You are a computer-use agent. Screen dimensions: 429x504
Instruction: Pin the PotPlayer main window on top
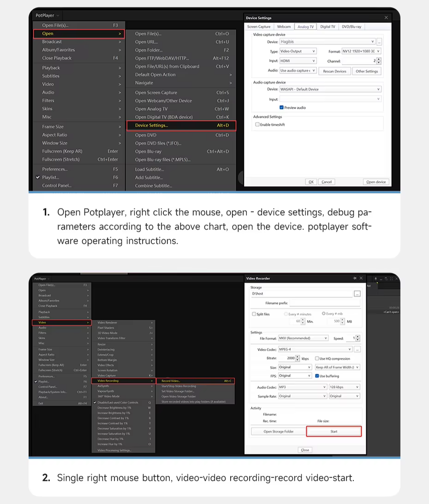pos(375,279)
